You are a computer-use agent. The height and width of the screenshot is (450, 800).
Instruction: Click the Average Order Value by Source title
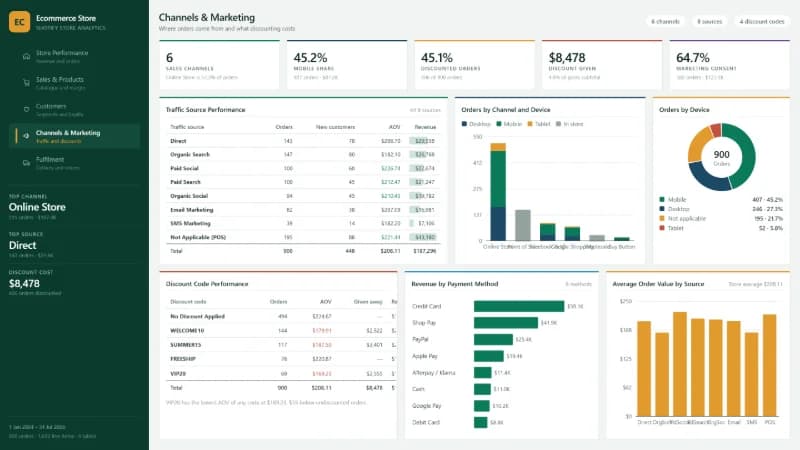point(658,284)
